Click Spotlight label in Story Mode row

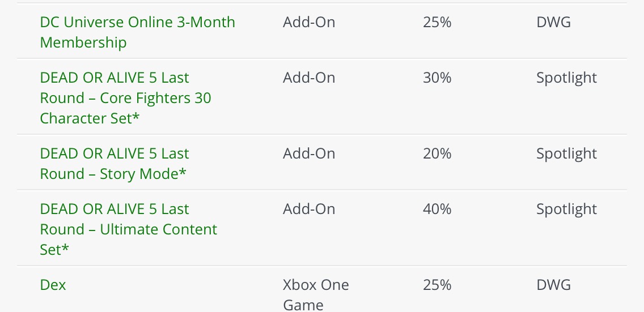click(x=566, y=154)
